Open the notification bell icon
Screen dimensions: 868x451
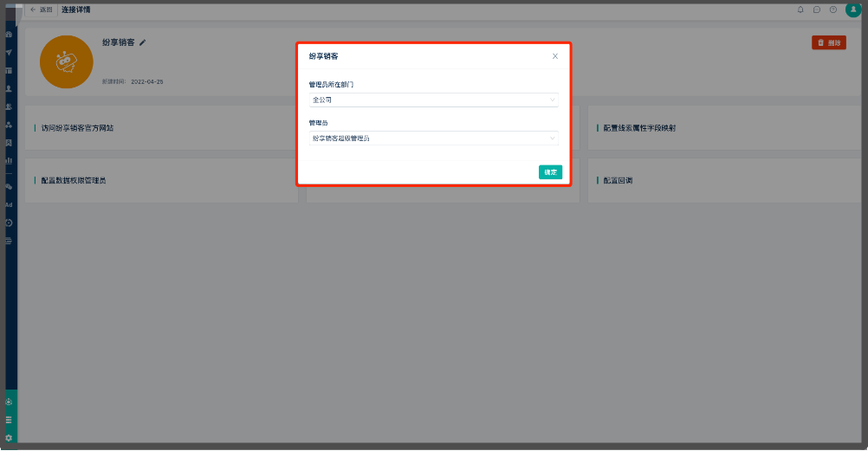tap(800, 10)
